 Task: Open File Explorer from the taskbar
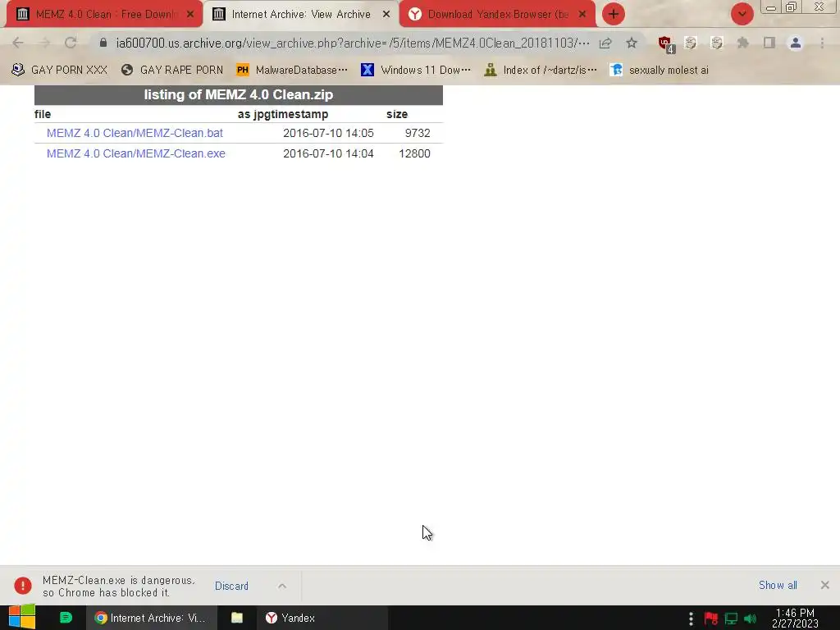tap(237, 618)
